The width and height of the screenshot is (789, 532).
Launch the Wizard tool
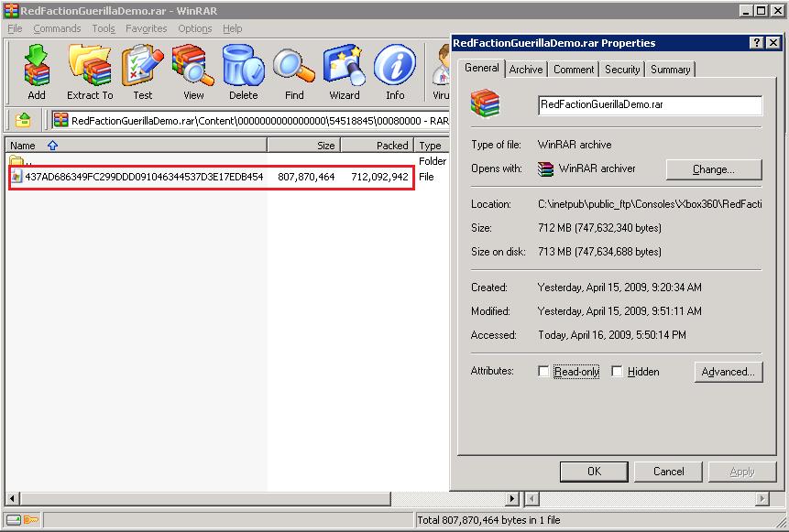pyautogui.click(x=345, y=71)
